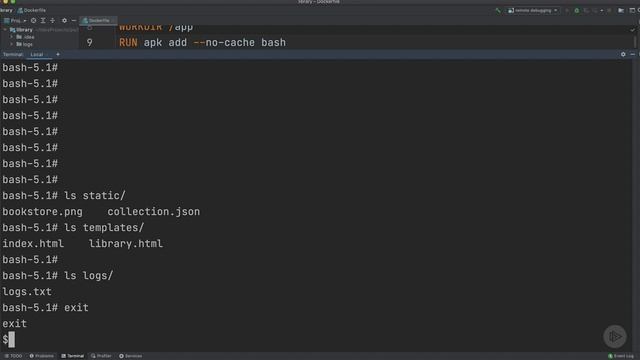The image size is (640, 360).
Task: Open the Project panel settings gear
Action: [x=64, y=20]
